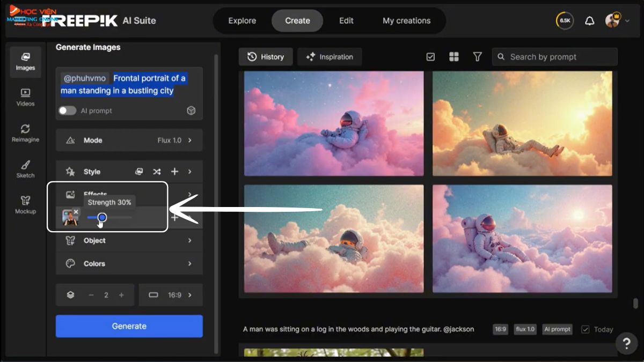This screenshot has width=644, height=362.
Task: Switch to grid view layout icon
Action: pyautogui.click(x=454, y=57)
